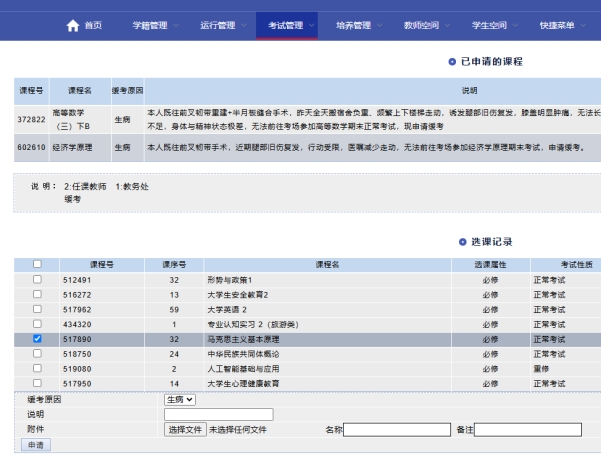
Task: Open the 首页 home link
Action: (x=93, y=26)
